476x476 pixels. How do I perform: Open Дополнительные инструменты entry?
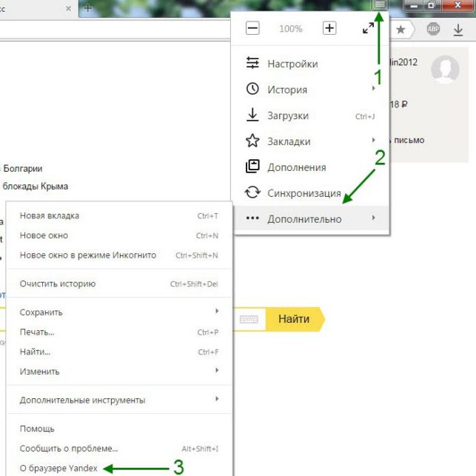tap(119, 400)
